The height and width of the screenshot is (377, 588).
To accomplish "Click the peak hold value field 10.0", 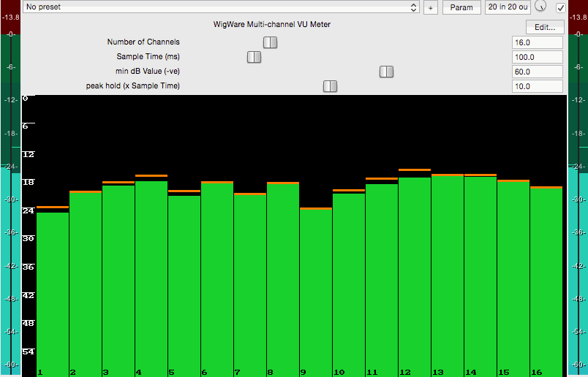I will [x=538, y=86].
